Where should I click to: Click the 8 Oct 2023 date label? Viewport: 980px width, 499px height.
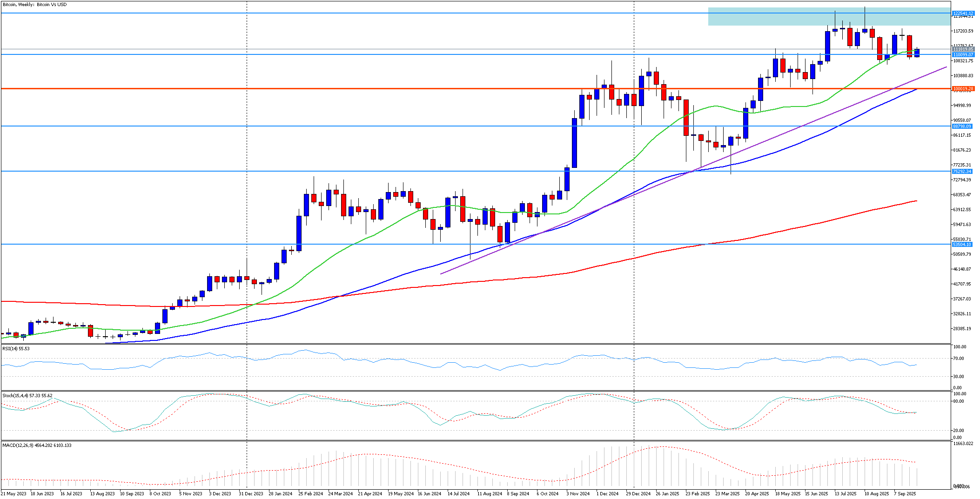(160, 494)
